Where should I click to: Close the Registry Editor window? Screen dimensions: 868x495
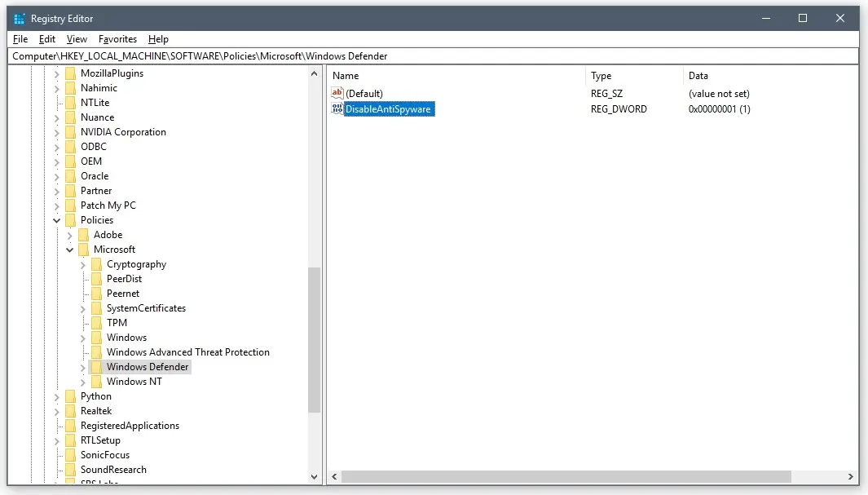coord(840,18)
